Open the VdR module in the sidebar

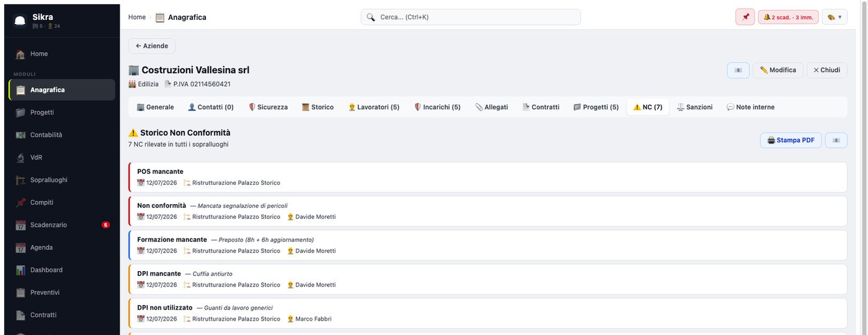tap(62, 158)
